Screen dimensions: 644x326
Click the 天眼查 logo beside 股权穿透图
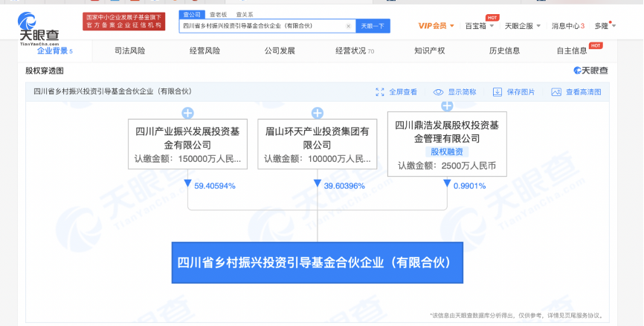click(590, 71)
